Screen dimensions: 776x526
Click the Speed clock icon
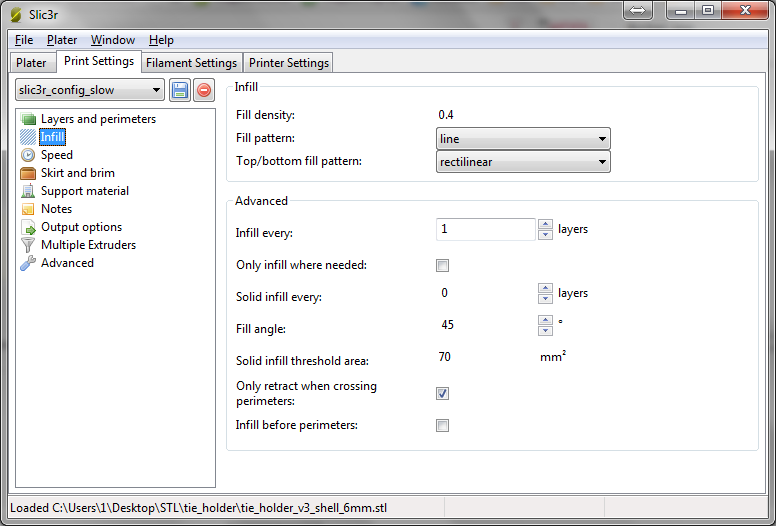point(28,155)
